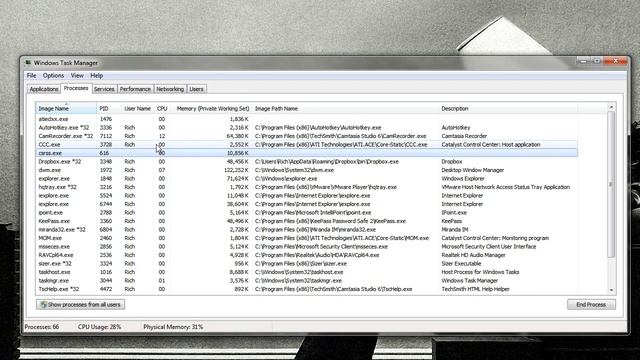Select iexplore.exe with PID 6744

[307, 204]
